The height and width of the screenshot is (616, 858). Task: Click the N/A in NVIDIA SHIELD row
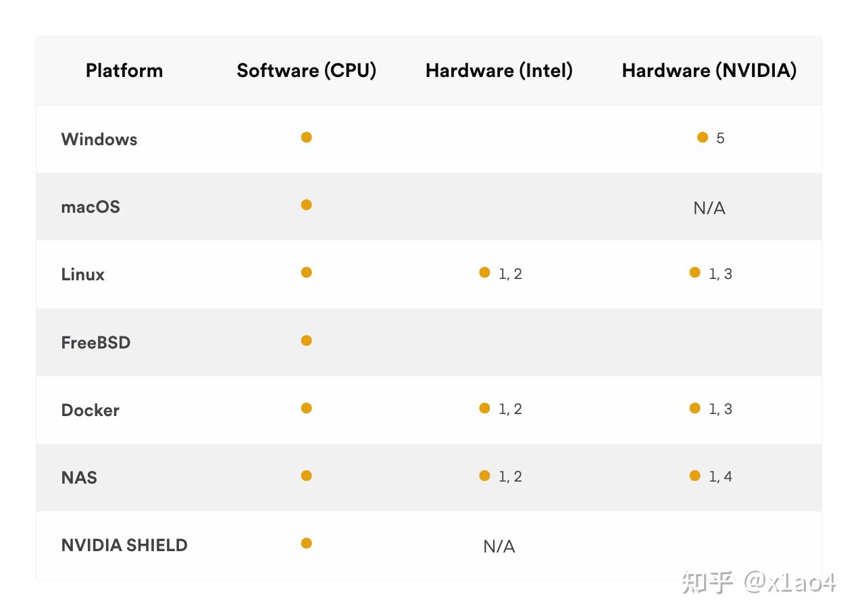[x=499, y=546]
